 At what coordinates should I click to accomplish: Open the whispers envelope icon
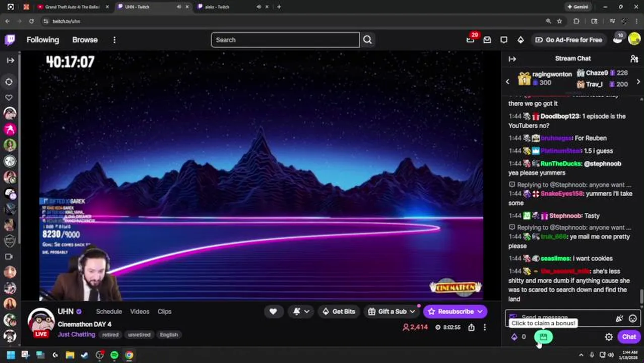coord(487,40)
